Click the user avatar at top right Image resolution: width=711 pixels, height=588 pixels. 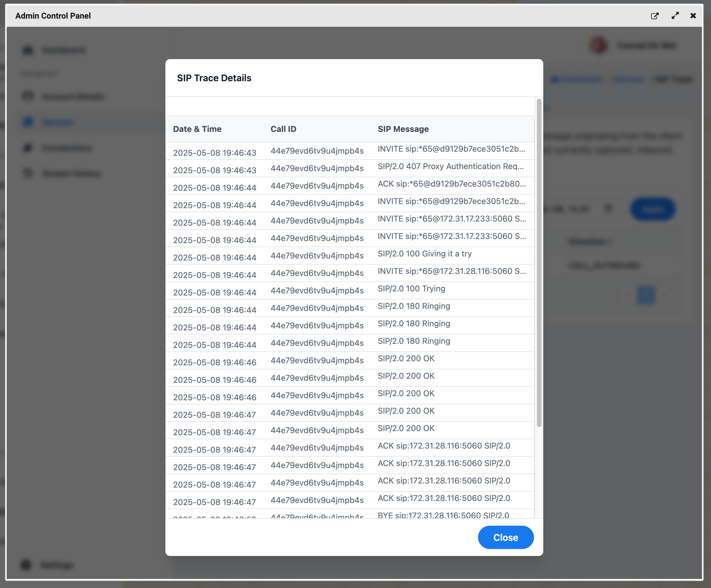(x=598, y=45)
